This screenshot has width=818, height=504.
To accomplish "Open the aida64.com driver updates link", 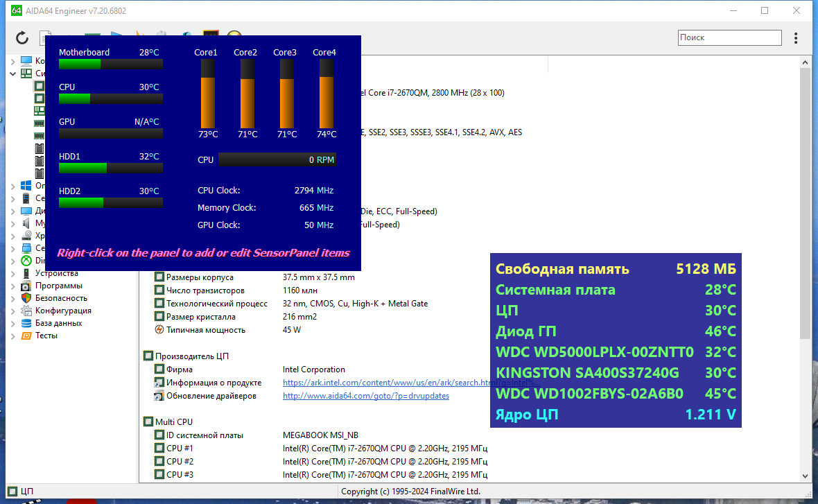I will pos(366,395).
